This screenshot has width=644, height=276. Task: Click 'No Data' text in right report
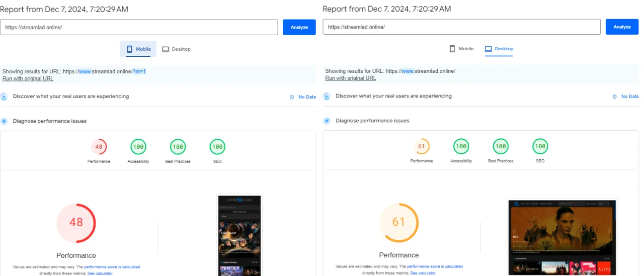(x=630, y=97)
